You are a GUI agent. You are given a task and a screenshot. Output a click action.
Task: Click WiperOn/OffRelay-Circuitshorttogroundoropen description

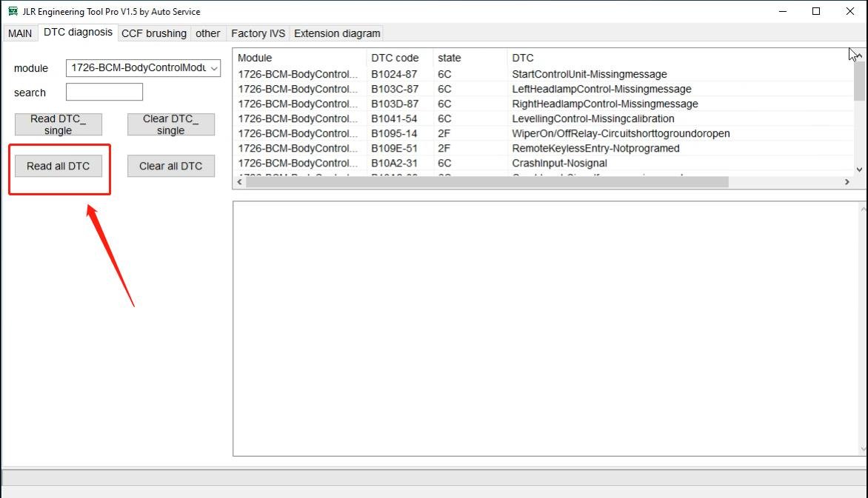tap(621, 134)
